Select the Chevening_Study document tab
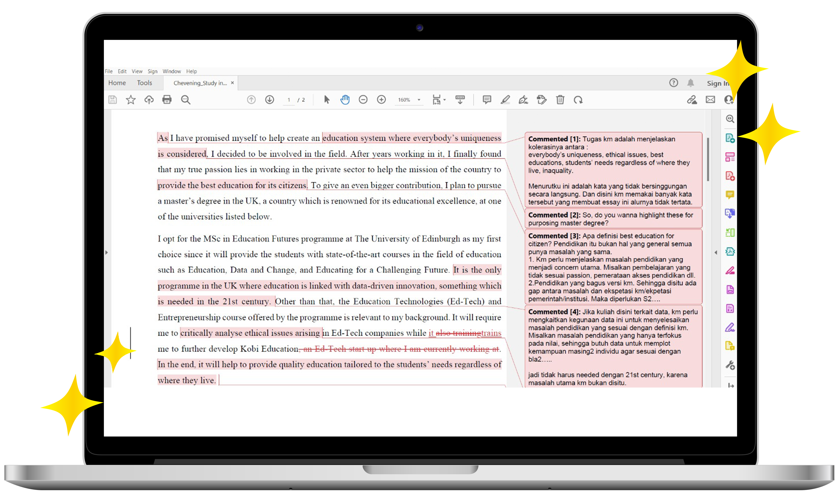840x504 pixels. pos(200,83)
